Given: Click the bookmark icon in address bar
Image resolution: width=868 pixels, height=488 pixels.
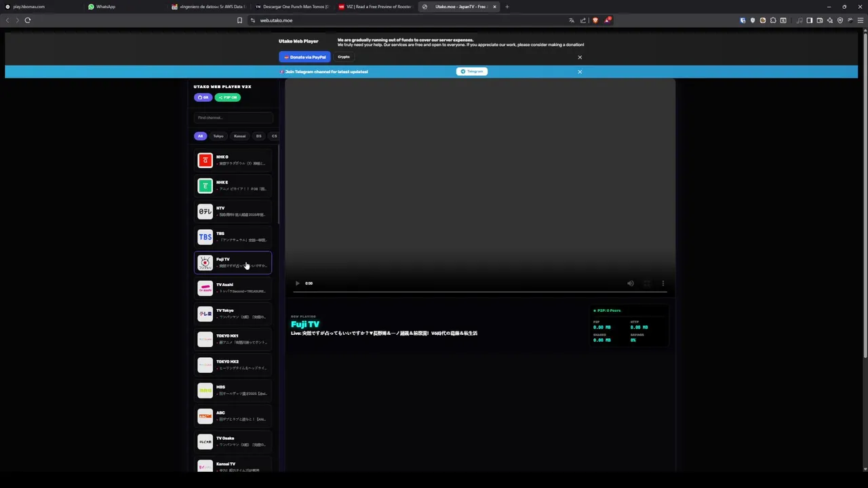Looking at the screenshot, I should [x=239, y=20].
